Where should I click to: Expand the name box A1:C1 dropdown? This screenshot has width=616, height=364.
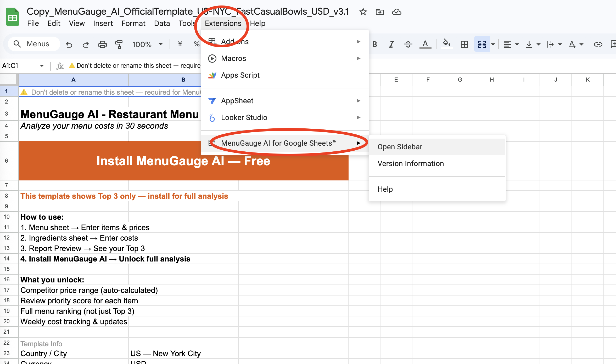click(x=42, y=66)
